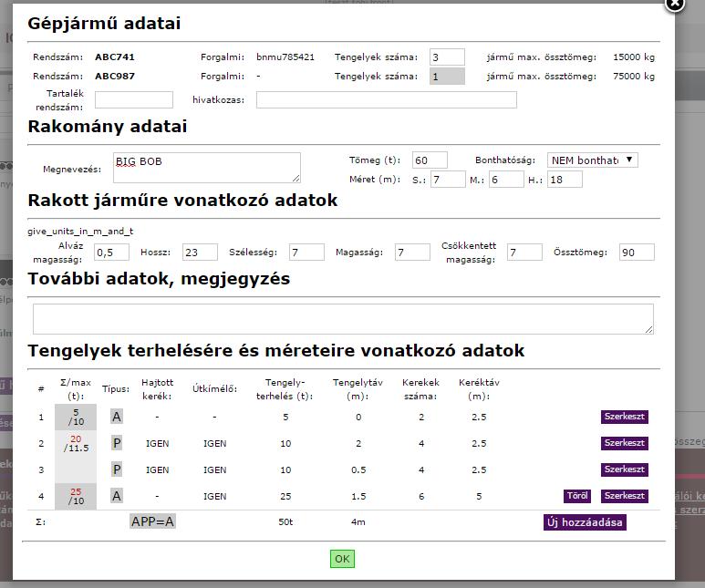Click the APP=A summary badge

click(x=152, y=521)
